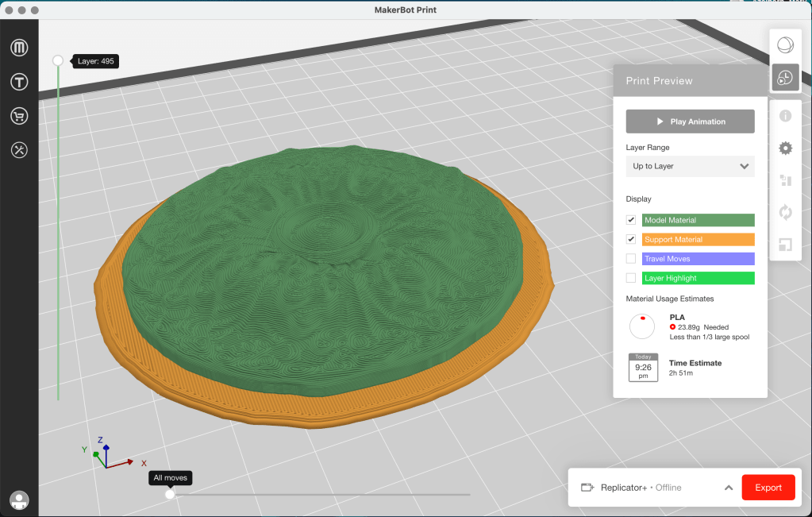Open the Layer Range dropdown

(x=690, y=166)
